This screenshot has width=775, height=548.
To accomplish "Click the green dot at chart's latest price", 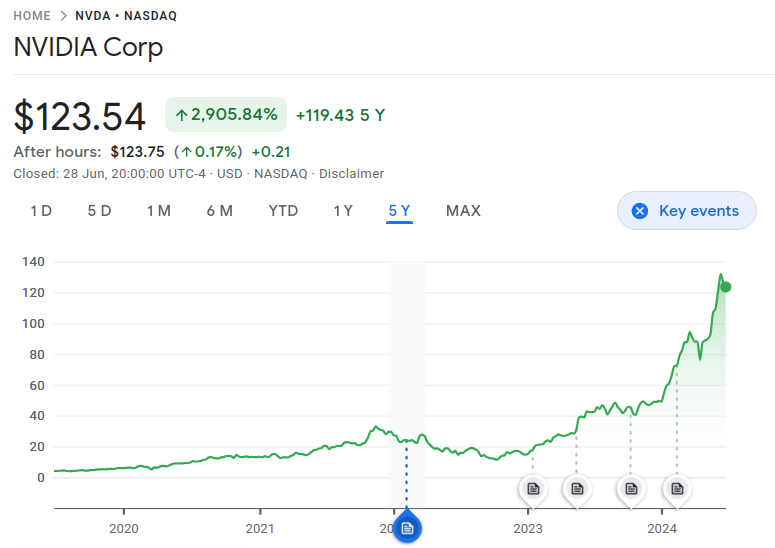I will (x=726, y=287).
